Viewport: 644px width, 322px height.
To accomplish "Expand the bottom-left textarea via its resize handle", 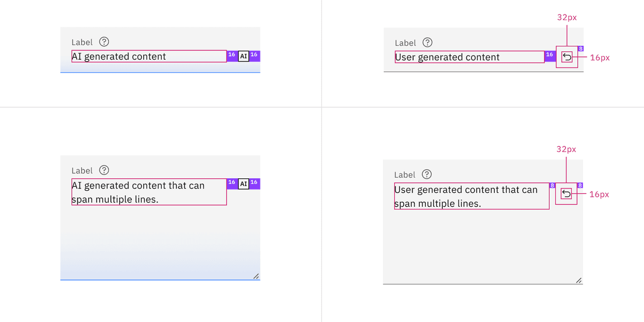I will point(256,275).
